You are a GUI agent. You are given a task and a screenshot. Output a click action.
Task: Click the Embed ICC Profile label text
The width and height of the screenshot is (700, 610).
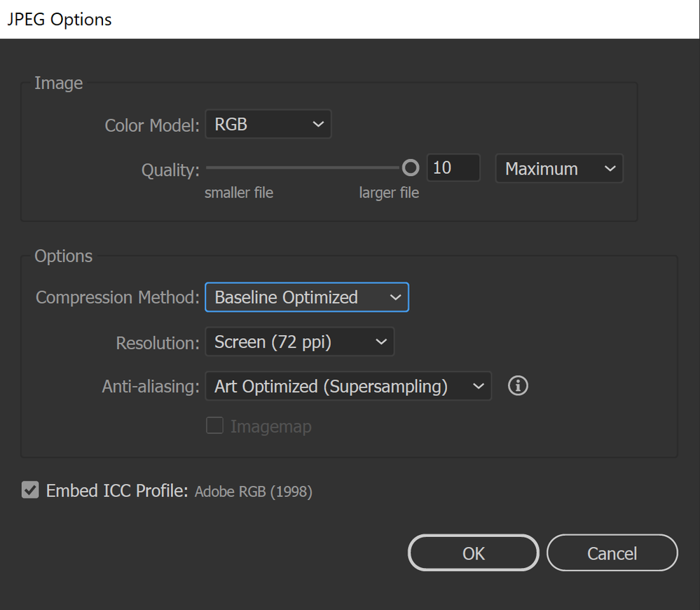(117, 491)
